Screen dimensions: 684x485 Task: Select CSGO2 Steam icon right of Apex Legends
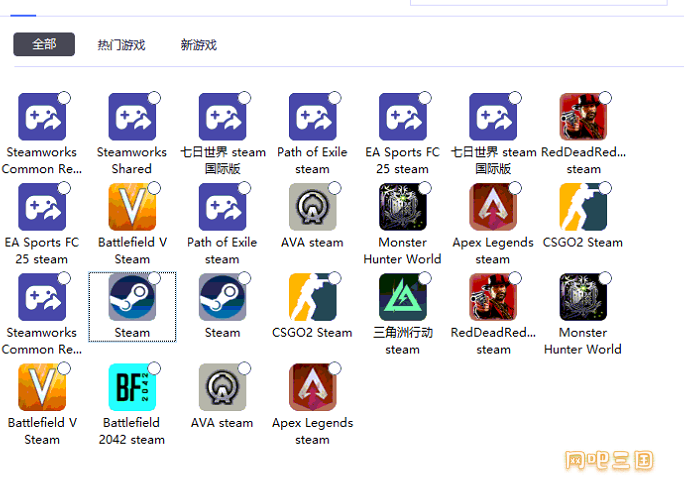tap(583, 207)
